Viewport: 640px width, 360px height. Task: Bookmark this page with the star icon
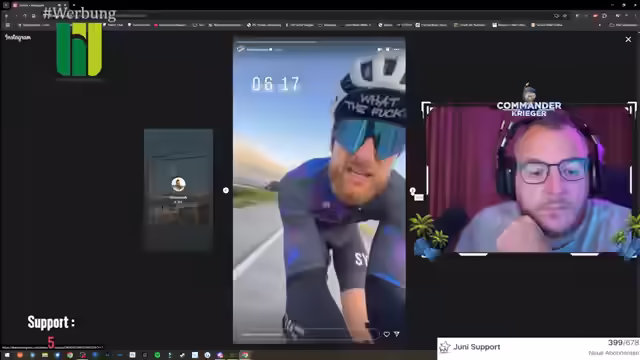pos(565,16)
